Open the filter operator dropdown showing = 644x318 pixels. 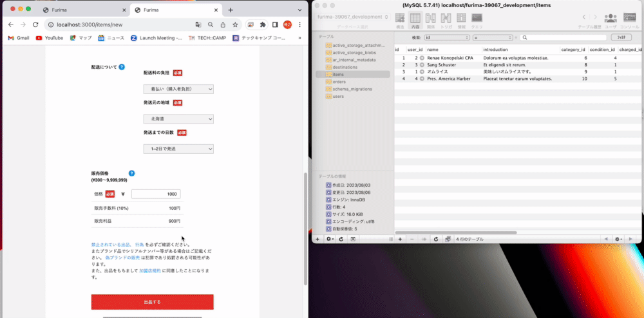click(x=493, y=37)
